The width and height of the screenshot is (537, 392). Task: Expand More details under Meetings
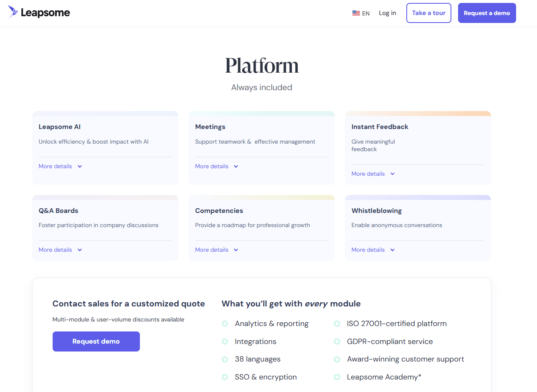click(x=217, y=166)
